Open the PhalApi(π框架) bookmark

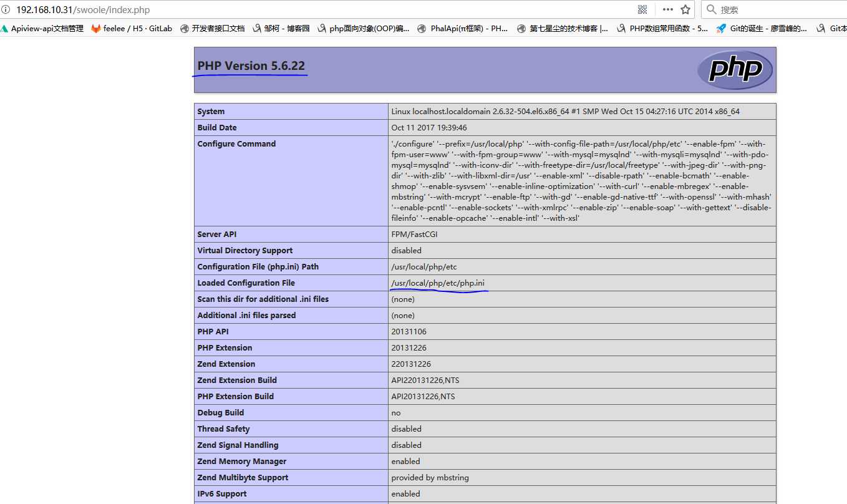coord(463,28)
